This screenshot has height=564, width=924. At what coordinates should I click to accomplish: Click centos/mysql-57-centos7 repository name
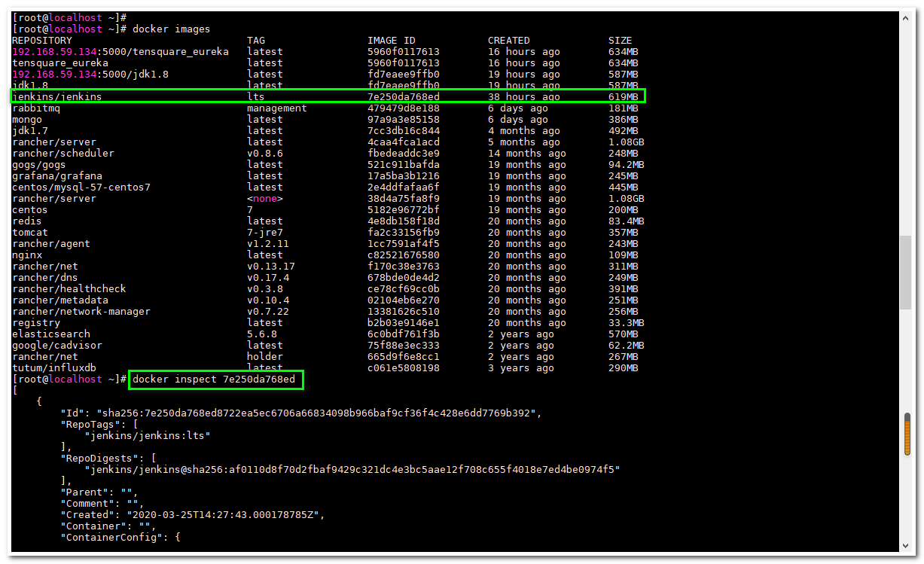81,187
